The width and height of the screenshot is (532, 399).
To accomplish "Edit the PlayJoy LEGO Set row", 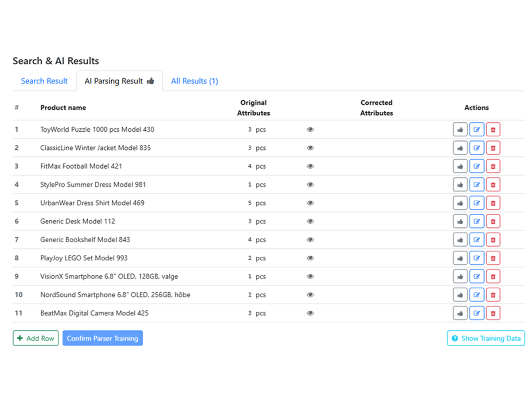I will click(x=477, y=258).
